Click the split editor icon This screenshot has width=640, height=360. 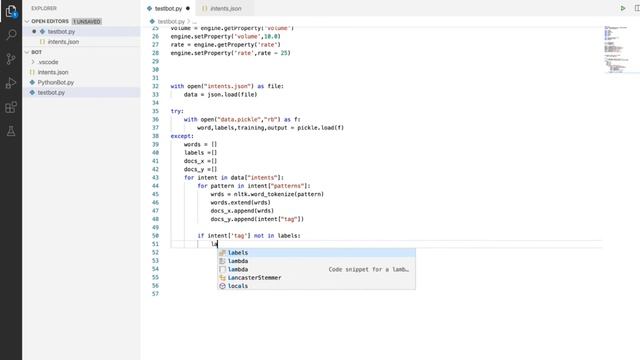pos(637,8)
